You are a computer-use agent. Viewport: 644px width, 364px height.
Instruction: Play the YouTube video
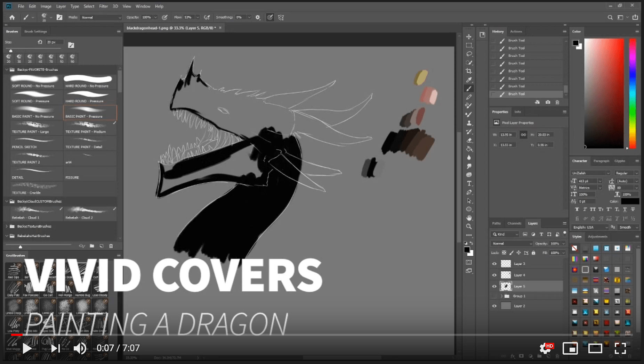[27, 348]
